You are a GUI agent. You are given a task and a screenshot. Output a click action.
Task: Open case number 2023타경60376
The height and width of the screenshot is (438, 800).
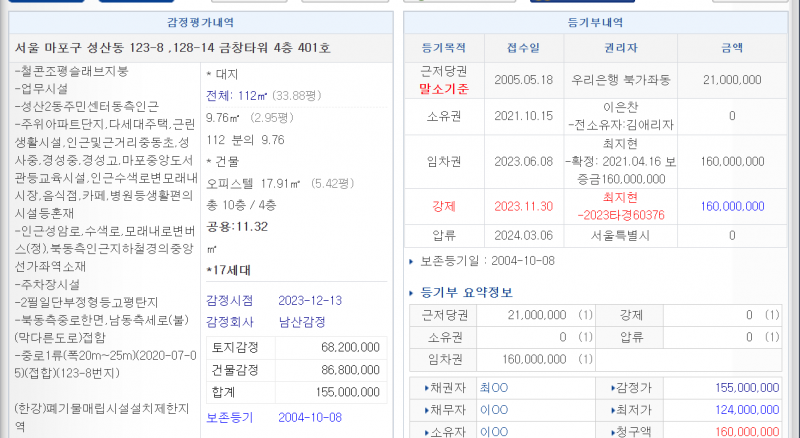[621, 215]
